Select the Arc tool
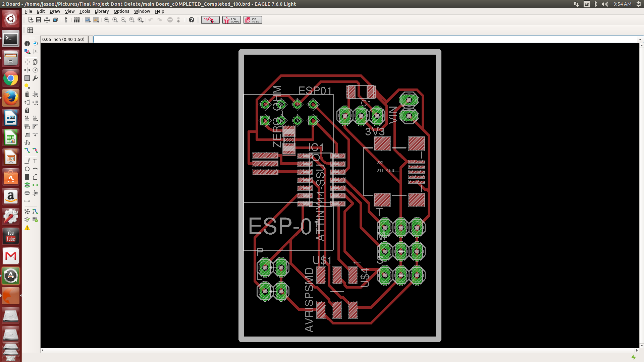This screenshot has width=644, height=362. pos(35,169)
